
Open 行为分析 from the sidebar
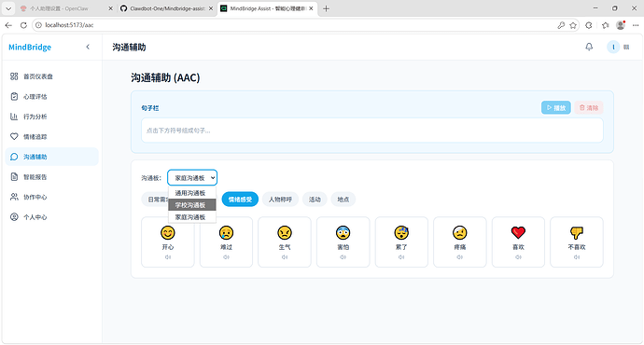[x=51, y=117]
